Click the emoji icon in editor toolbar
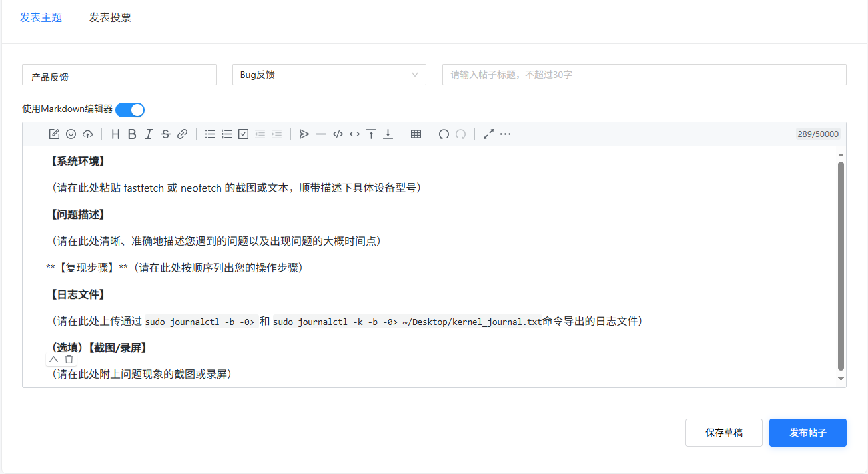The height and width of the screenshot is (474, 868). (x=71, y=134)
